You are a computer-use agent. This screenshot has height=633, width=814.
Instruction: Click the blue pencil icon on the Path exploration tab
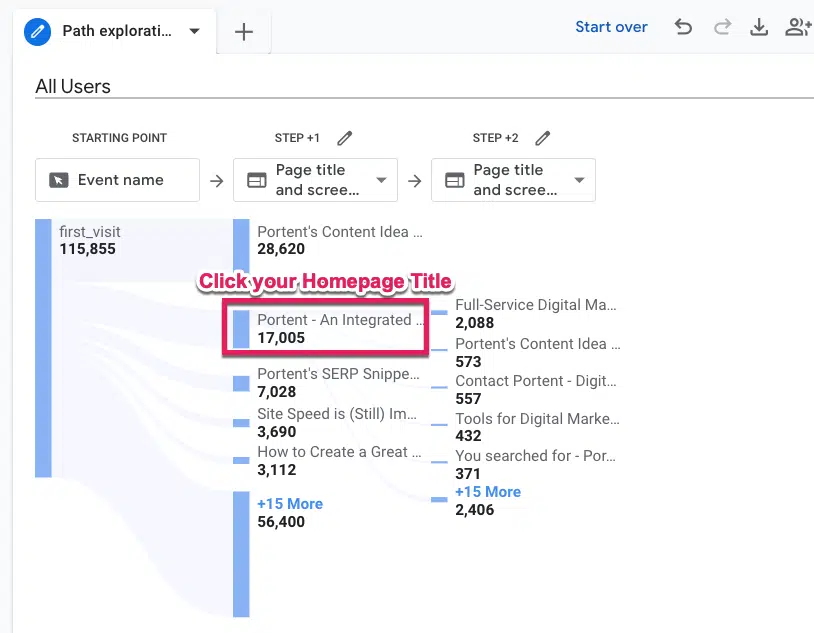coord(37,32)
